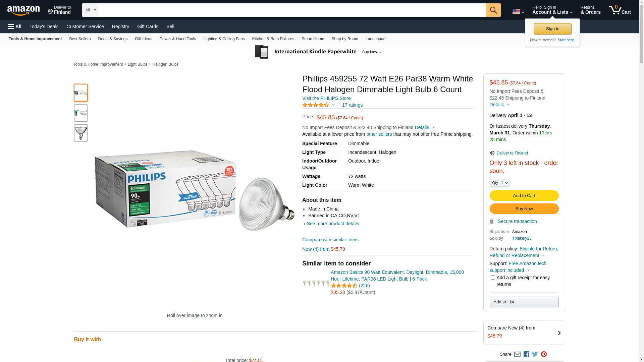Open Today's Deals menu item

click(x=44, y=26)
